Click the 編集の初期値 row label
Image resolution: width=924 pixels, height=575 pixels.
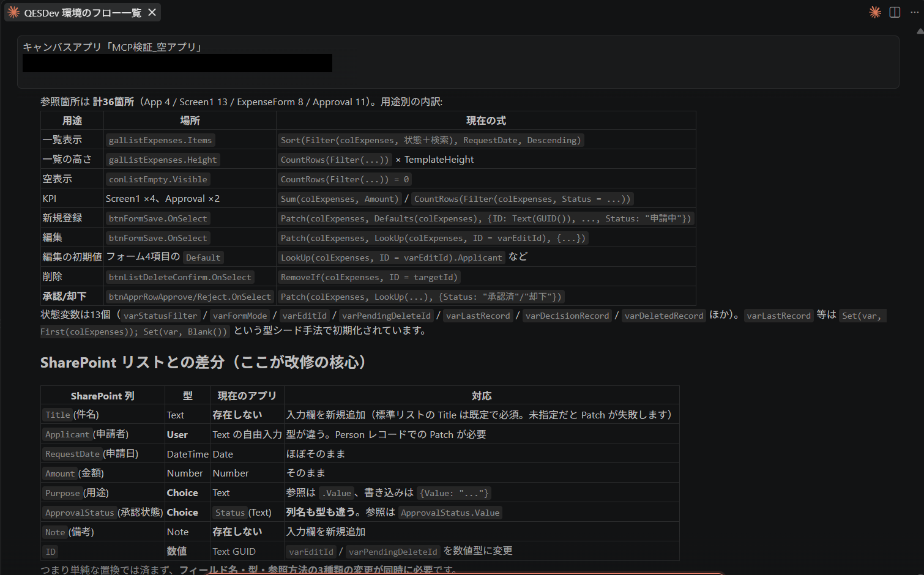(72, 258)
